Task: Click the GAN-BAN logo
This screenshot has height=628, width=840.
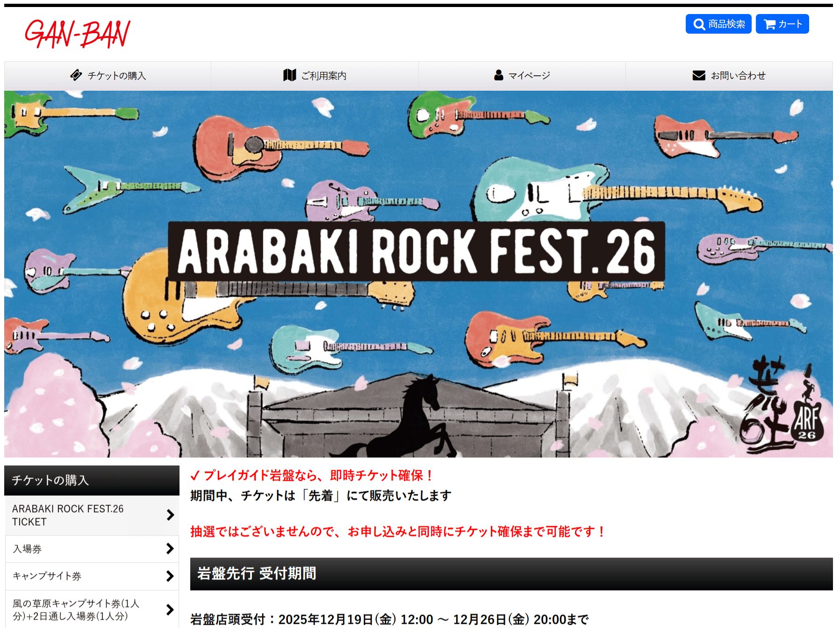Action: (x=77, y=34)
